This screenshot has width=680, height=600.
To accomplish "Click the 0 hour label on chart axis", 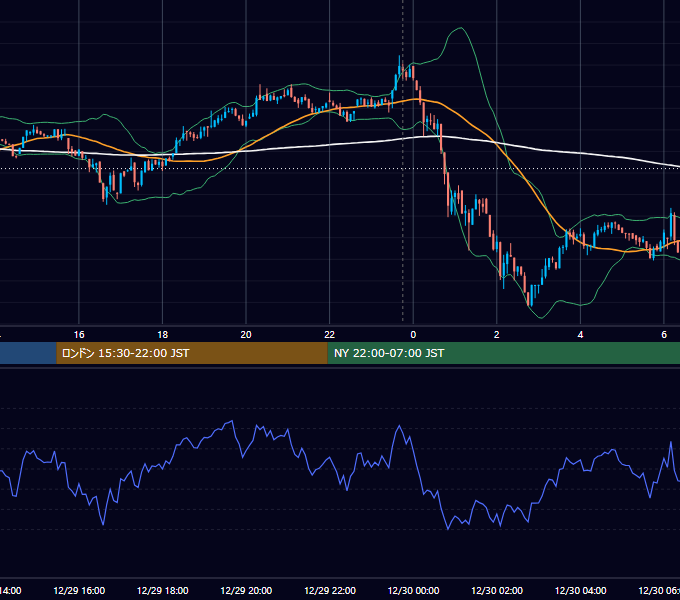I will (413, 335).
